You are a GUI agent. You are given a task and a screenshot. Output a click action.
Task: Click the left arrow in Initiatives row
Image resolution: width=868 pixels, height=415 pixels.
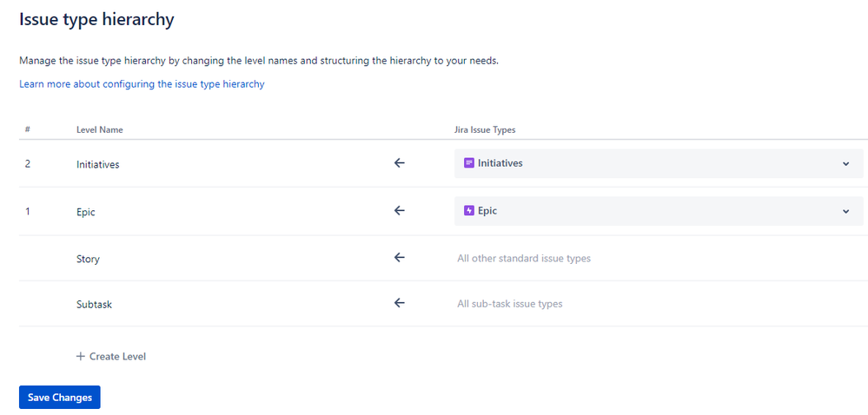400,163
